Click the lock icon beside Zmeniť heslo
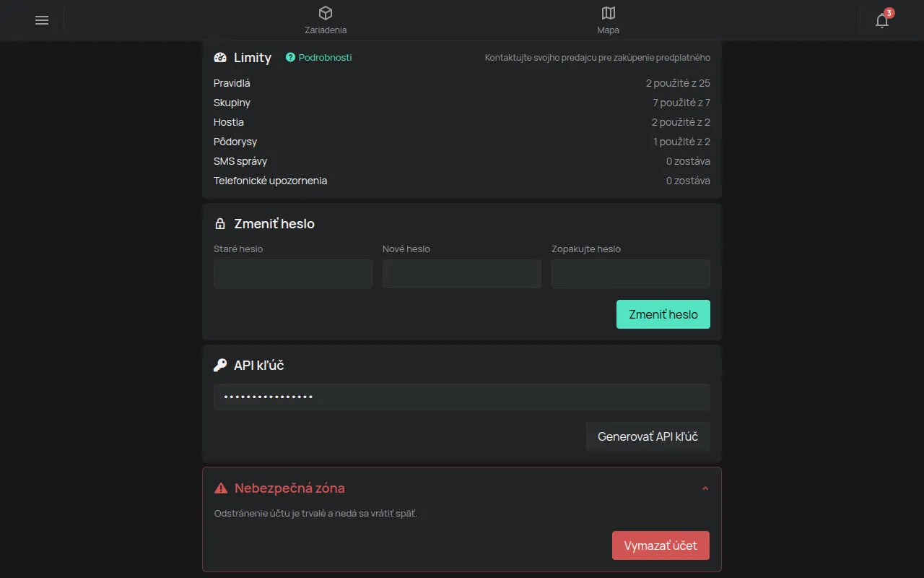The image size is (924, 578). 220,224
